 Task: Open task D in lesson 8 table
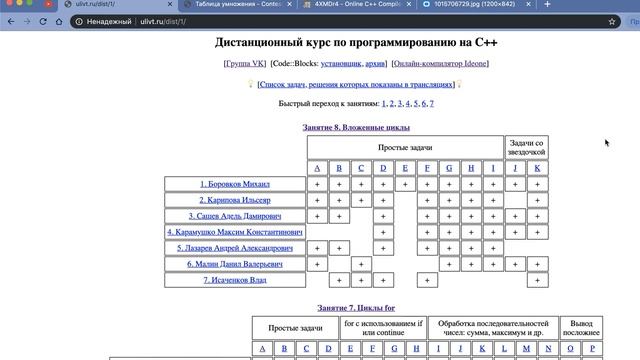tap(383, 168)
